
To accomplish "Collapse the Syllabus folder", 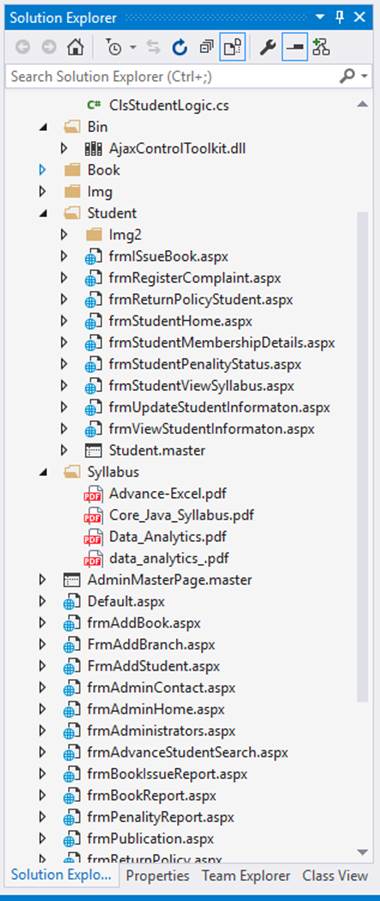I will [x=43, y=472].
